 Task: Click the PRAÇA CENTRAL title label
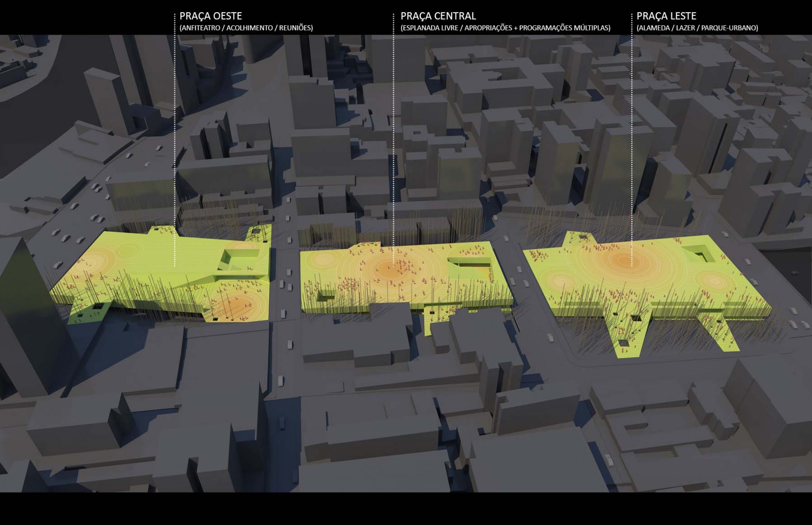[438, 16]
